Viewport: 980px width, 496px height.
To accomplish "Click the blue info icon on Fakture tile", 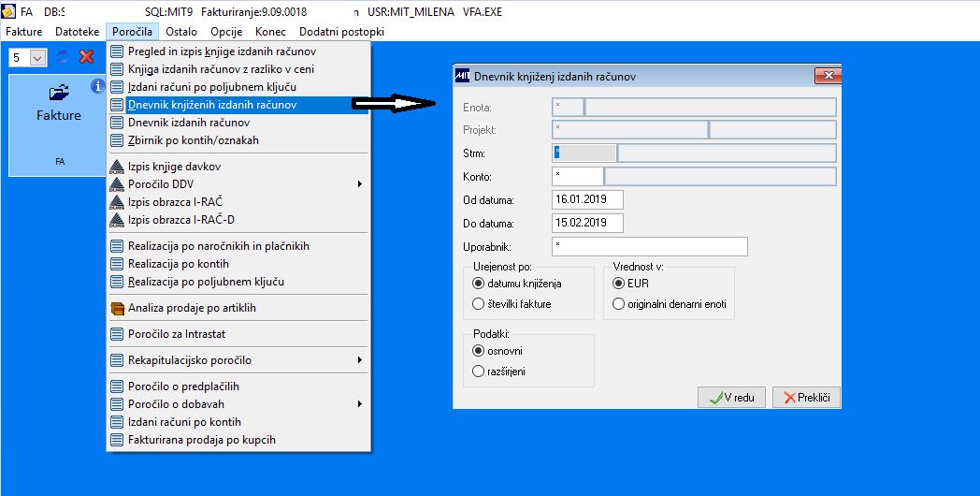I will 97,86.
